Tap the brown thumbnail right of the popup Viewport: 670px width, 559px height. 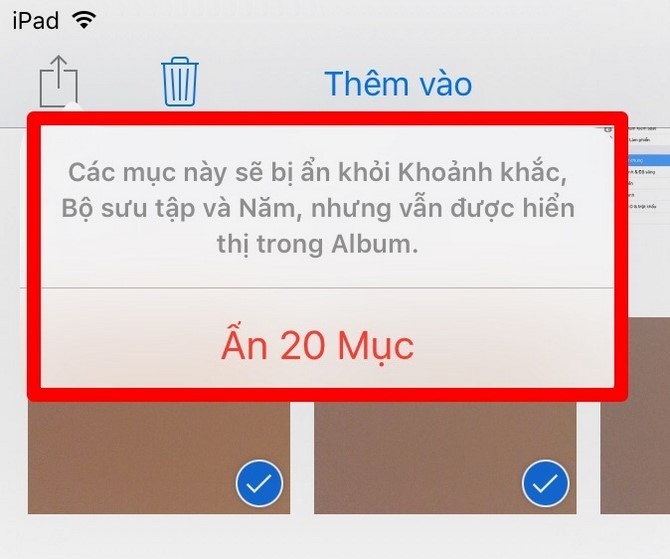pos(649,359)
